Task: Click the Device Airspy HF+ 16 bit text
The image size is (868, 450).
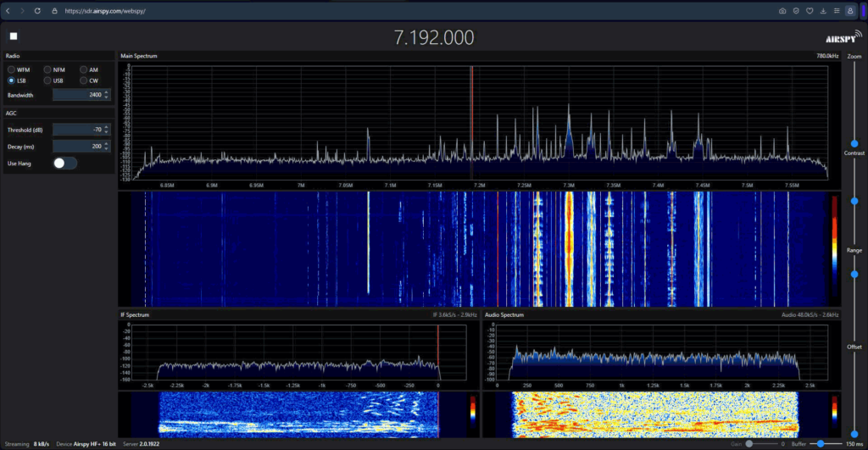Action: coord(86,444)
